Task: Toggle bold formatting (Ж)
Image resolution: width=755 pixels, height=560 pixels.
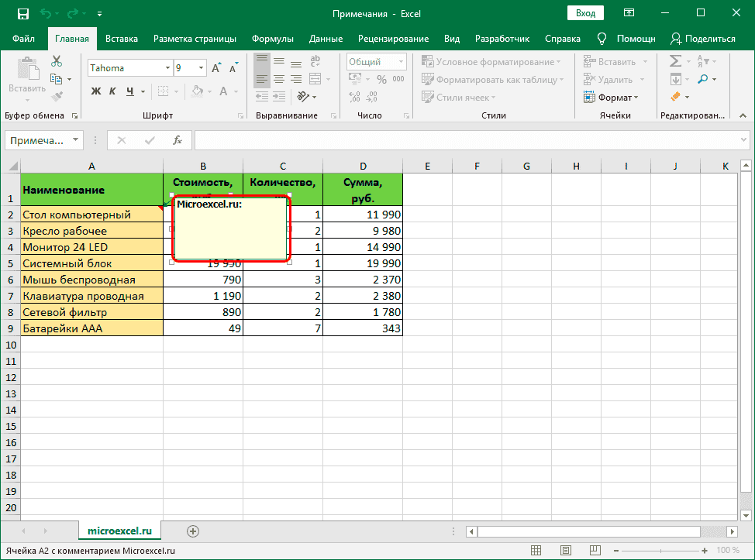Action: pyautogui.click(x=97, y=91)
